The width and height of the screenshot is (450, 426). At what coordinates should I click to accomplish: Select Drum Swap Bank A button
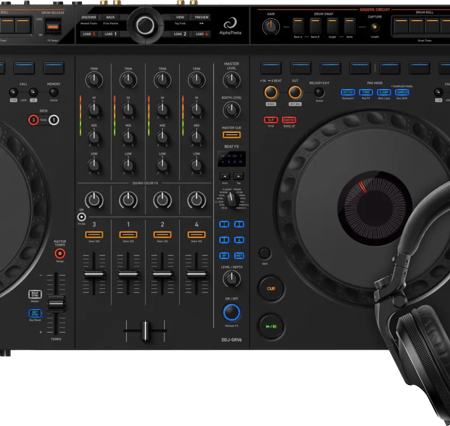298,26
